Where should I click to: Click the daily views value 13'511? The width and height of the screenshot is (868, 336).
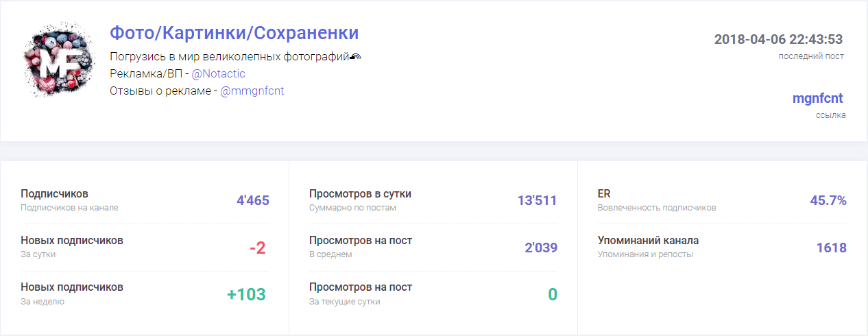pos(538,201)
